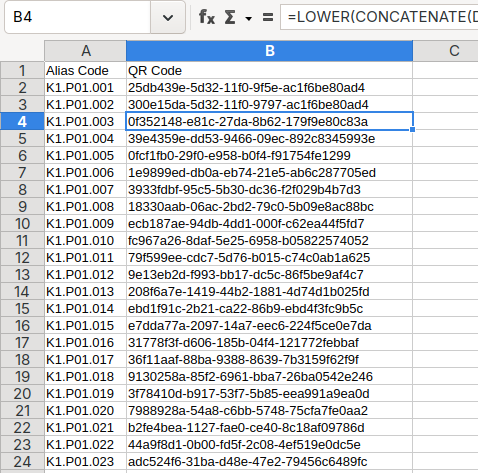Select cell K1.P01.011
This screenshot has height=473, width=478.
pos(86,258)
